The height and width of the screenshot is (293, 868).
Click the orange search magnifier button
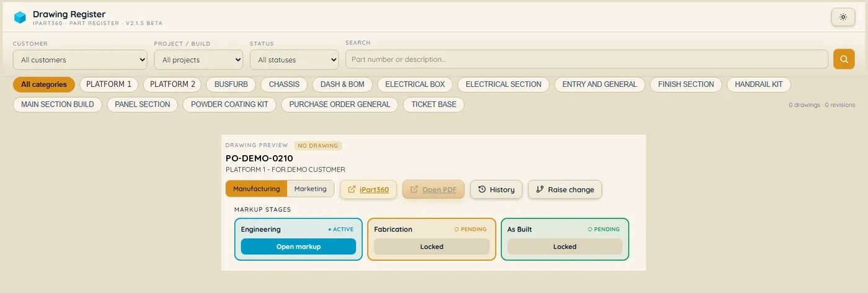(844, 59)
